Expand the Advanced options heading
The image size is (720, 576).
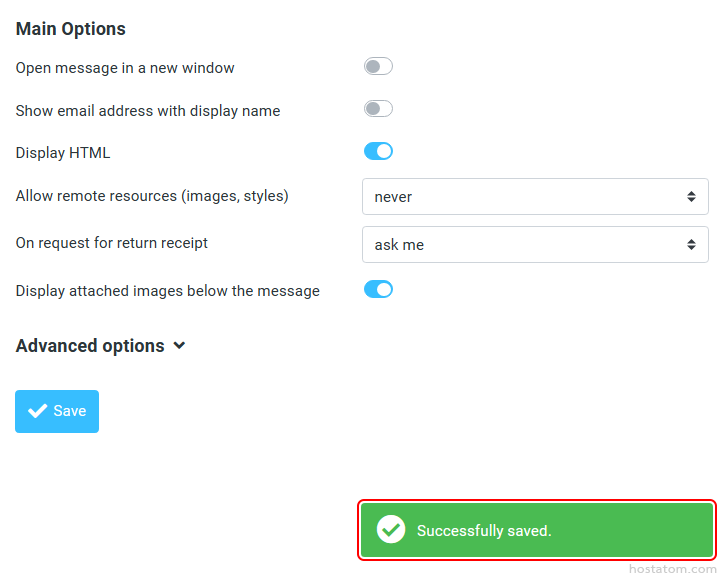(x=90, y=346)
